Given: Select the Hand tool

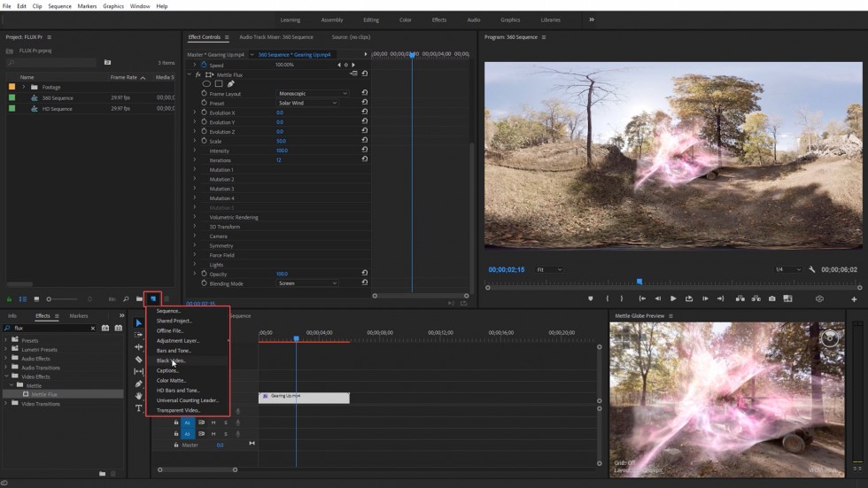Looking at the screenshot, I should pyautogui.click(x=139, y=396).
